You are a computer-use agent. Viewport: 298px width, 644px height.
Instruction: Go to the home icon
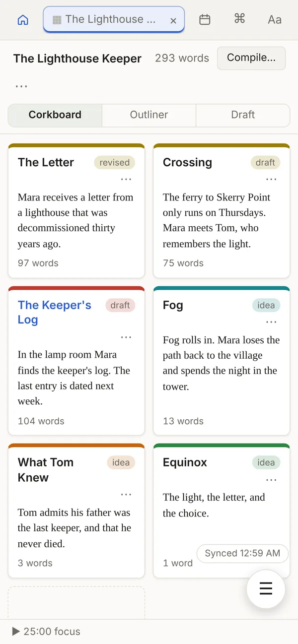point(23,20)
